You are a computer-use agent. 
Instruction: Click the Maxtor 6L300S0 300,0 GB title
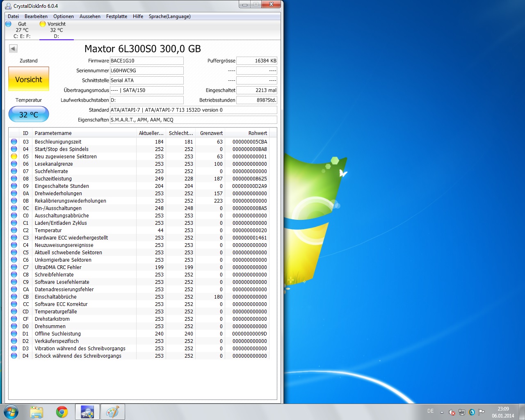[x=143, y=49]
